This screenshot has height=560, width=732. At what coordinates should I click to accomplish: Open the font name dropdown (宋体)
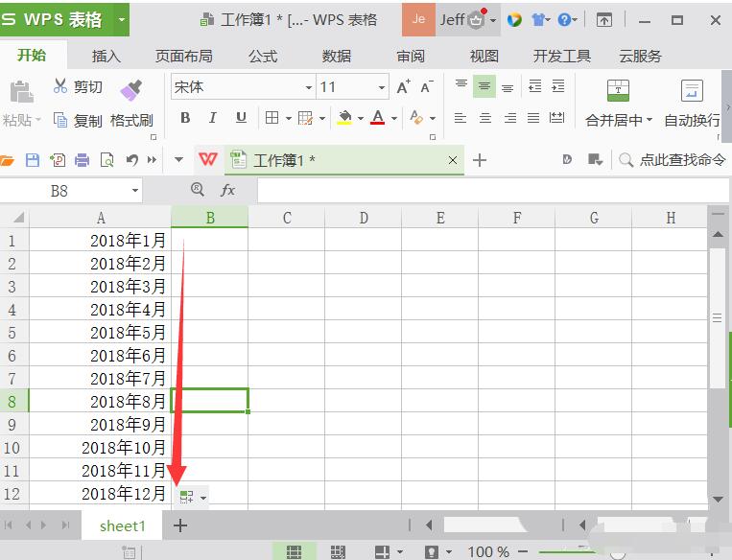pyautogui.click(x=309, y=87)
